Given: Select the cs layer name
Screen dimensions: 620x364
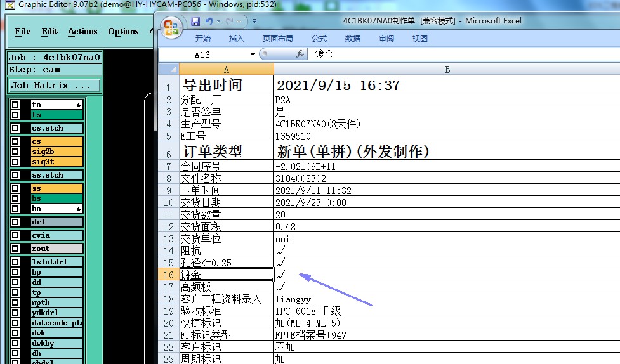Looking at the screenshot, I should point(56,141).
